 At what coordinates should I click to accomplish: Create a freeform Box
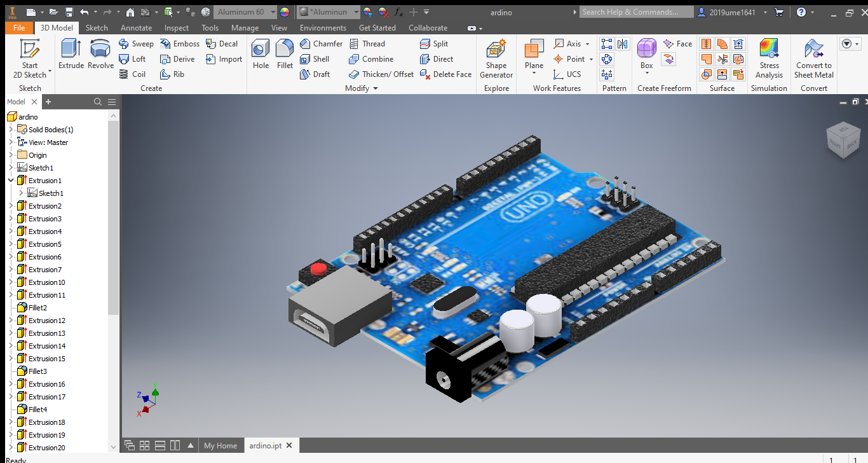tap(646, 53)
